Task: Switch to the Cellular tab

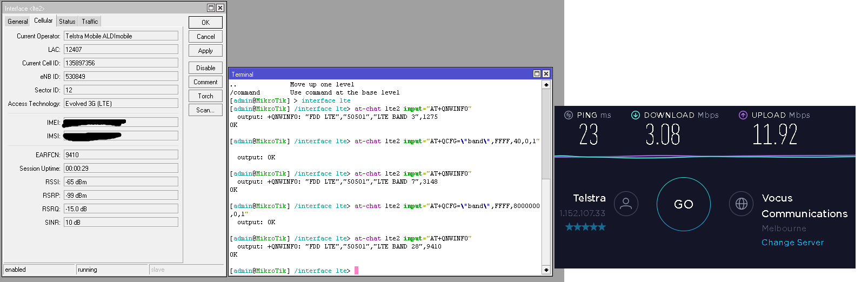Action: (43, 21)
